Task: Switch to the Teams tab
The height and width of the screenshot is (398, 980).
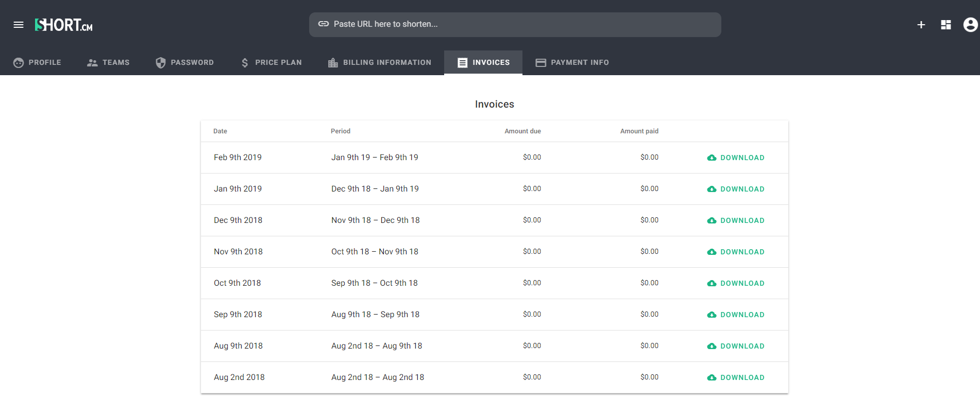Action: coord(108,63)
